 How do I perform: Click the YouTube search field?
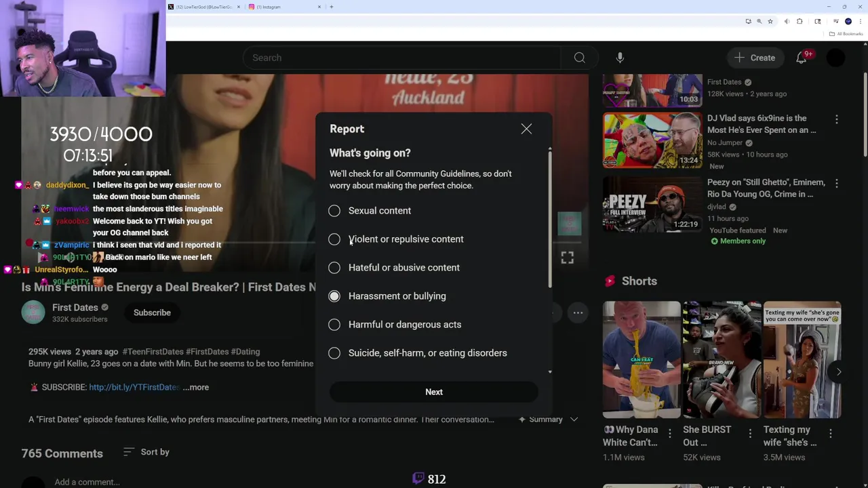(x=403, y=58)
